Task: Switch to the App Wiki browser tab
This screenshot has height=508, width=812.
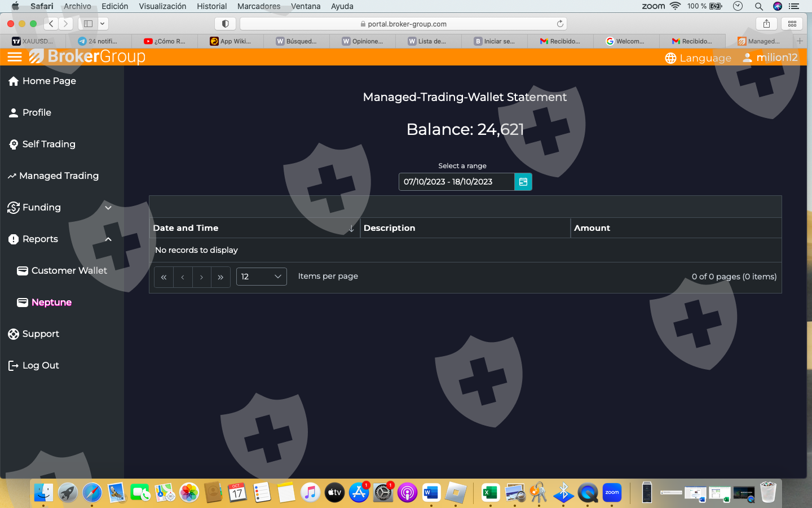Action: pyautogui.click(x=231, y=41)
